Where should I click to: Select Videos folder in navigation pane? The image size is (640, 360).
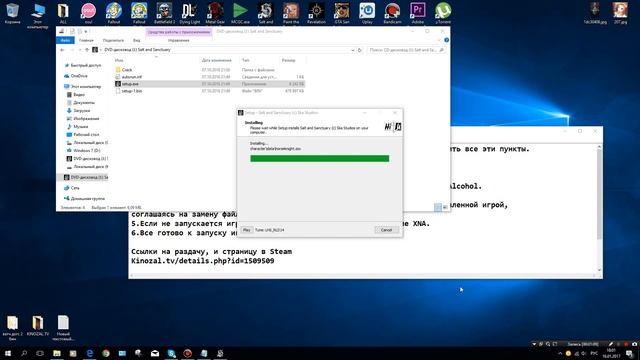tap(76, 95)
